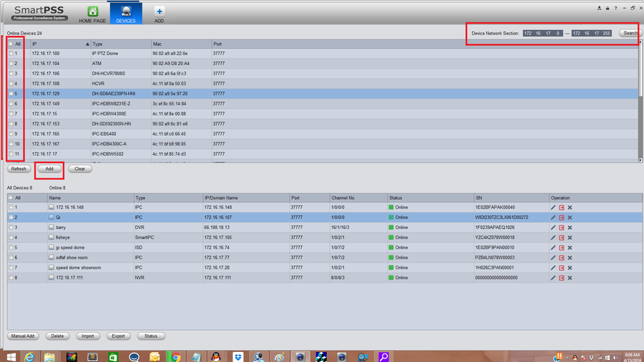Click the end IP last octet field 255
Image resolution: width=644 pixels, height=362 pixels.
click(607, 33)
